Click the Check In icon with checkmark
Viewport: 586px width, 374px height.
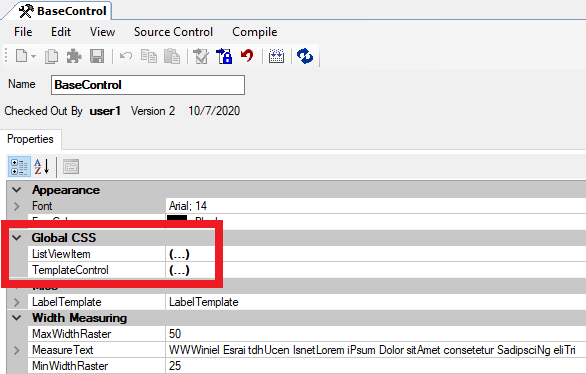coord(201,56)
